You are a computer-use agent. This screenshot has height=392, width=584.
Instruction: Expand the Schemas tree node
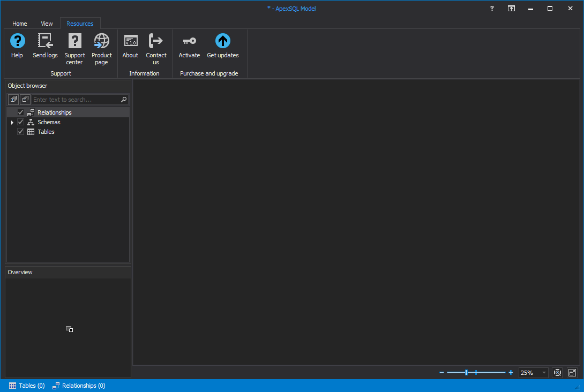12,123
